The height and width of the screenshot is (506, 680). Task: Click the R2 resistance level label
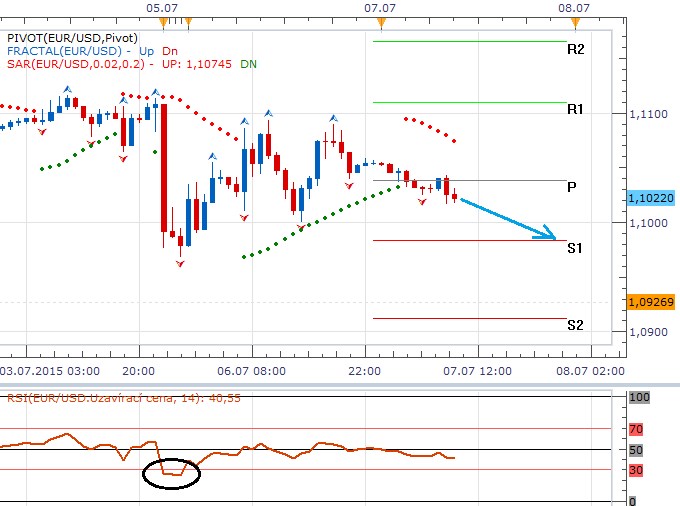pos(575,48)
